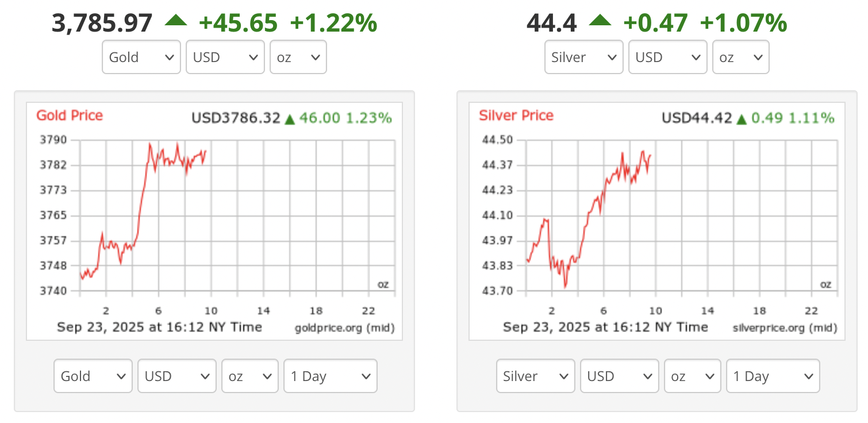Change the USD currency selector below the silver chart
The height and width of the screenshot is (423, 868).
click(620, 376)
